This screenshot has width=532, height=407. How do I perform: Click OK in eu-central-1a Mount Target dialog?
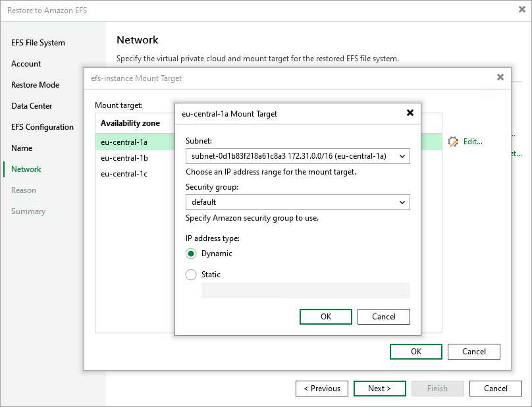point(326,317)
